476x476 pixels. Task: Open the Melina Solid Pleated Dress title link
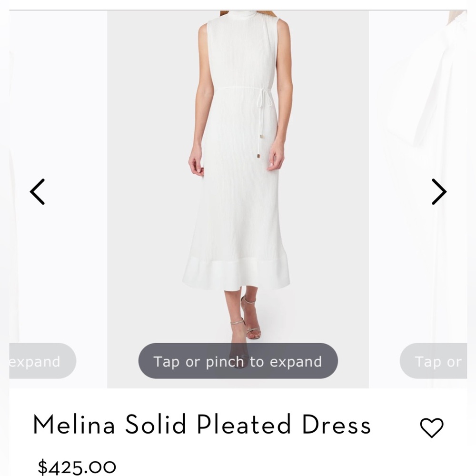pyautogui.click(x=202, y=426)
